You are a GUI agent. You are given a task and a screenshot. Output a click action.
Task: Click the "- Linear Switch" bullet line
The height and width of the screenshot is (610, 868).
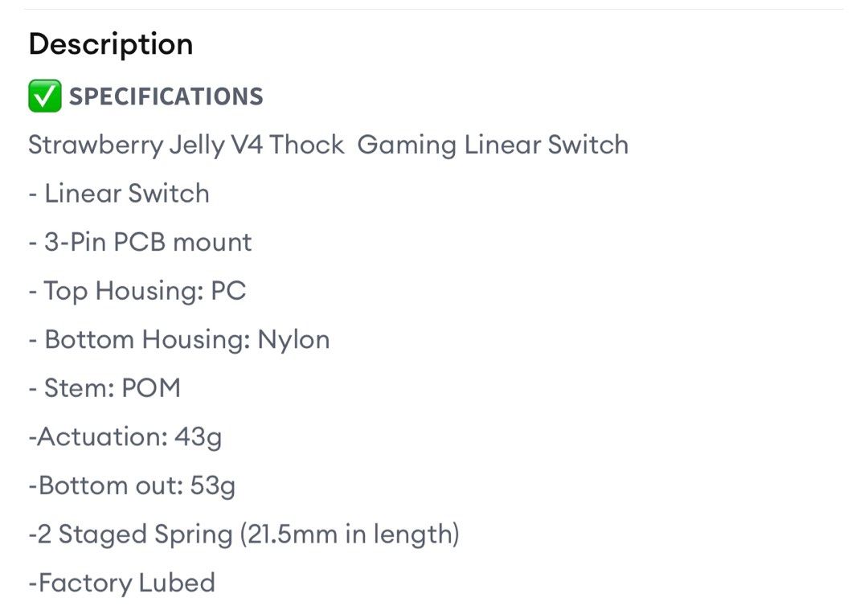coord(119,194)
